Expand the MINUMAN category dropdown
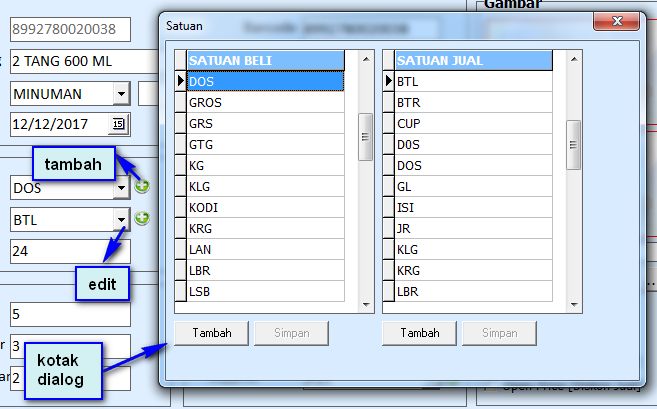657x409 pixels. point(121,93)
